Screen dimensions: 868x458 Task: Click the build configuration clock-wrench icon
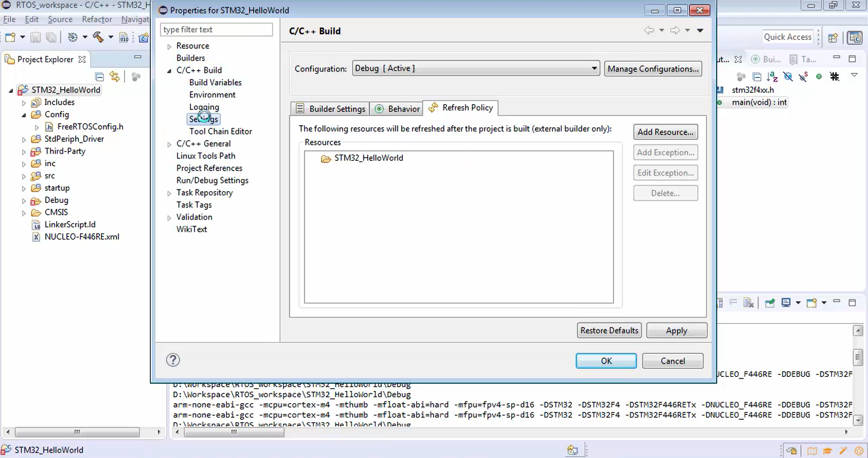[x=72, y=37]
